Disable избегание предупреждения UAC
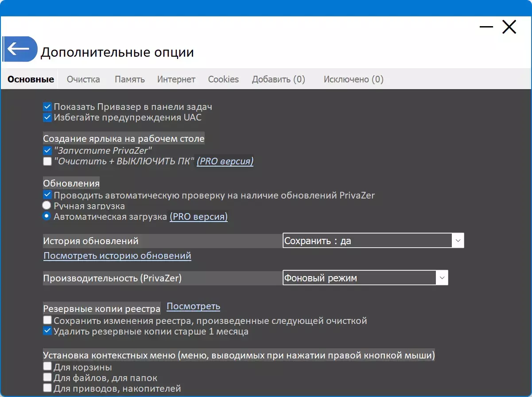 pos(47,117)
